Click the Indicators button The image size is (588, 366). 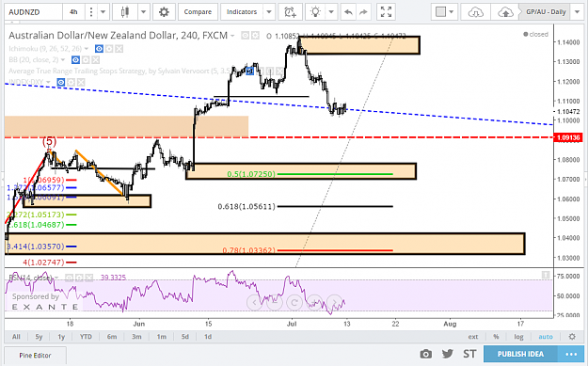point(242,12)
